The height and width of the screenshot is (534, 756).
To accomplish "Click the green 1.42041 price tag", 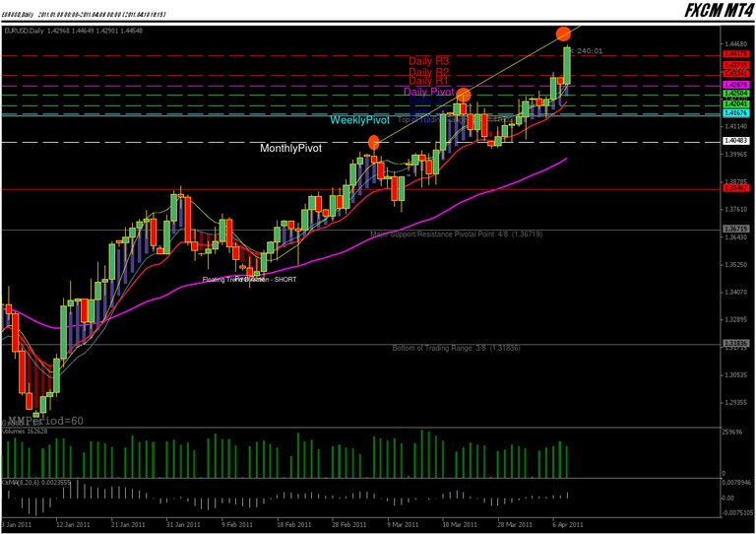I will pos(735,103).
